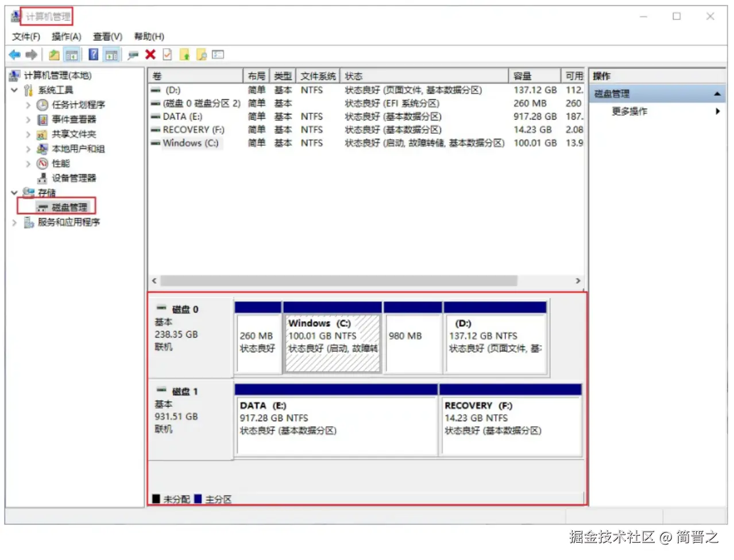Sort by the 类型 column header
Screen dimensions: 734x560
pos(283,76)
